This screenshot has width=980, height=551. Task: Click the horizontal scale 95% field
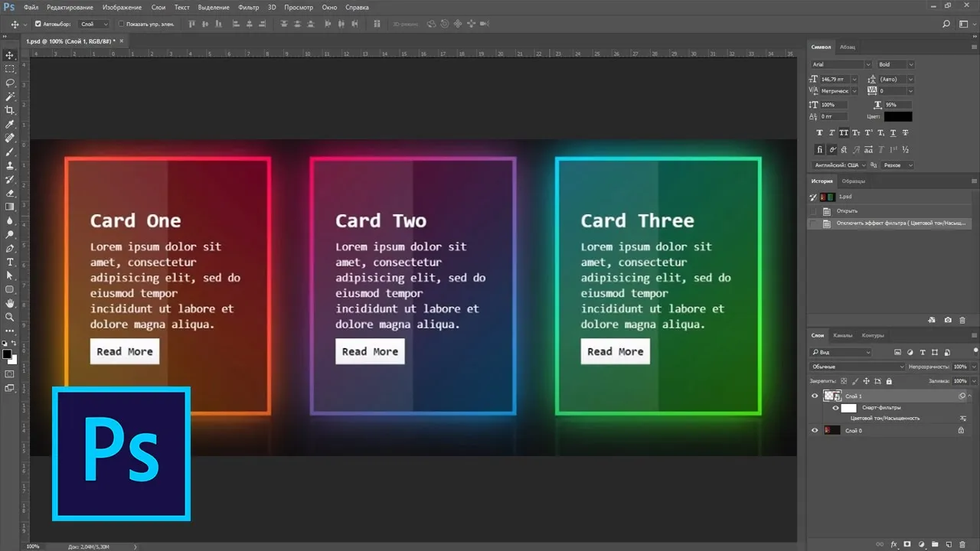coord(898,104)
